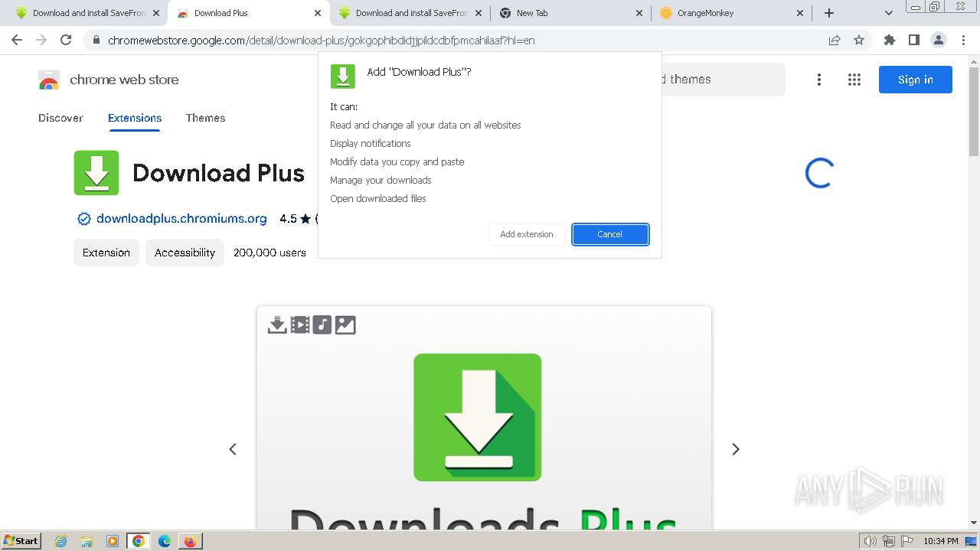The width and height of the screenshot is (980, 551).
Task: Click the browser Forward arrow
Action: point(41,40)
